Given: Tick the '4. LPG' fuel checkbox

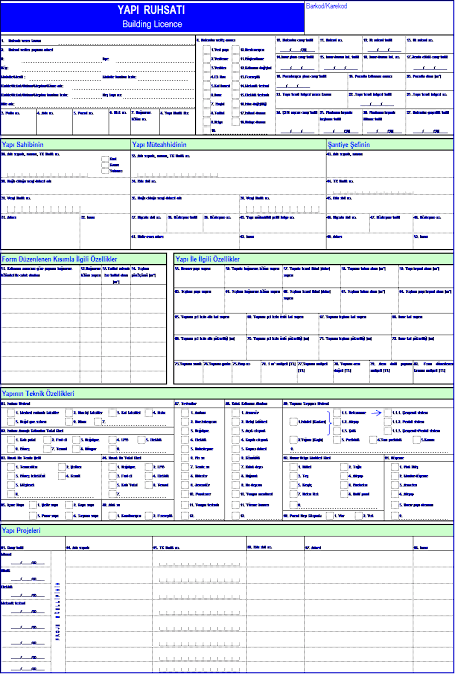Looking at the screenshot, I should pos(112,440).
